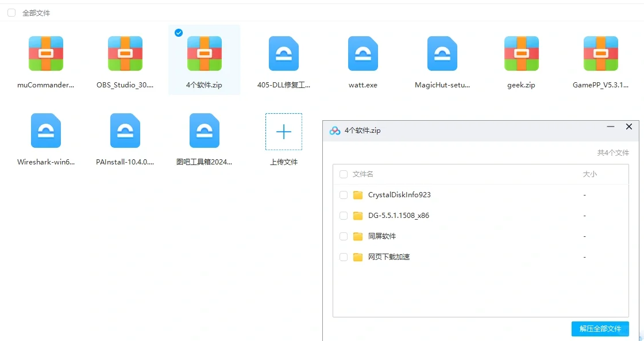Check the 网页下载加速 folder checkbox
This screenshot has width=644, height=341.
[343, 257]
